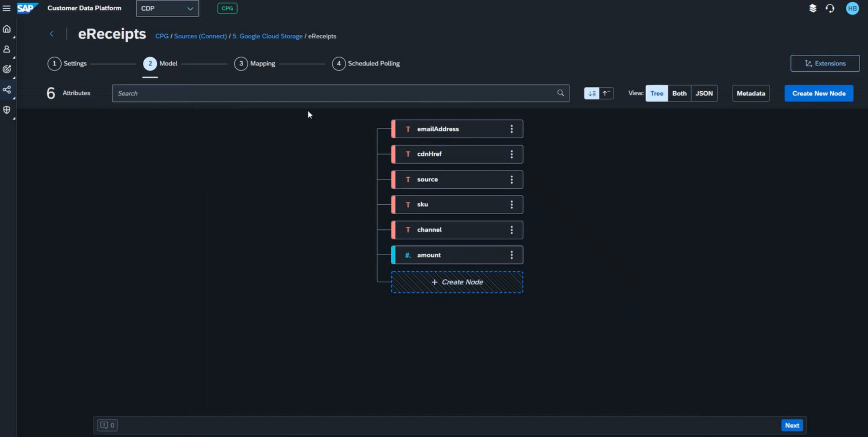
Task: Switch view to JSON
Action: [x=704, y=93]
